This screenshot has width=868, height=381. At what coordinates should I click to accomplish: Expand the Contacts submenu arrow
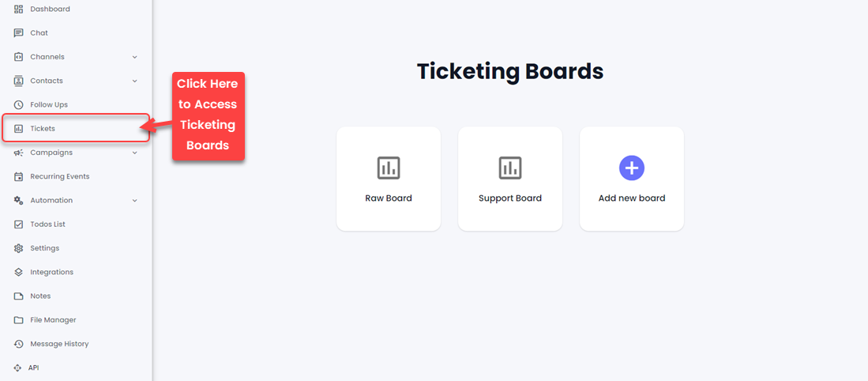pyautogui.click(x=134, y=81)
